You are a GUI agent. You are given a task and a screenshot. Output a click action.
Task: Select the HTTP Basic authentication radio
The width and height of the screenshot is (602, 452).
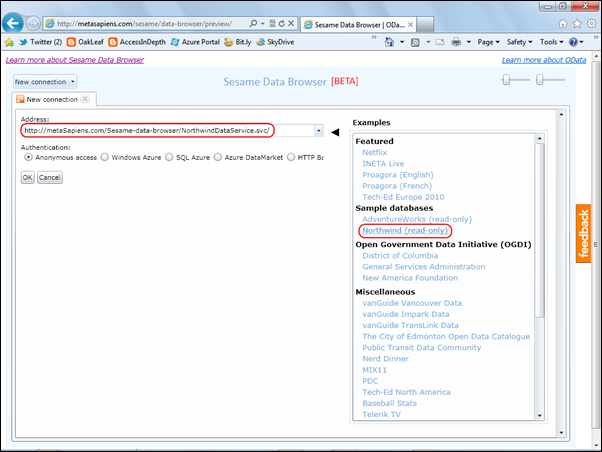(291, 157)
